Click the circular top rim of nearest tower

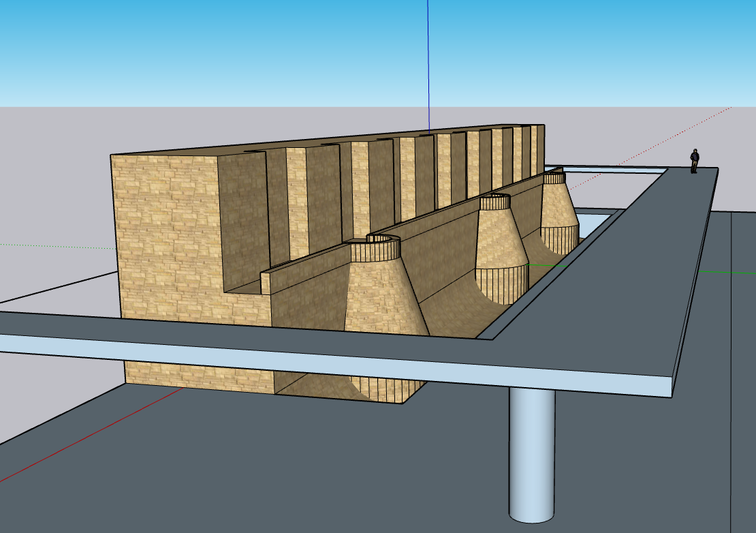(383, 239)
